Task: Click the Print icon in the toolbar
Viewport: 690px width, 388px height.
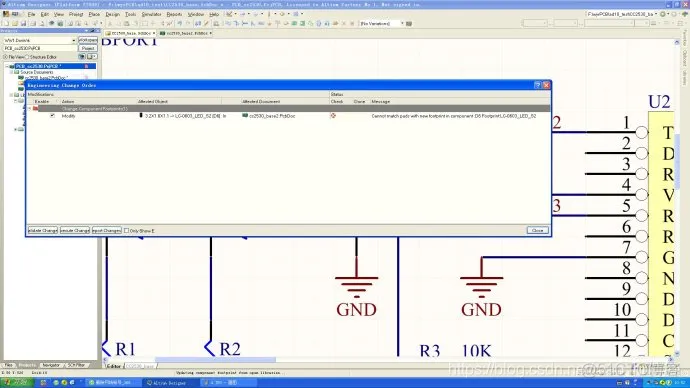Action: tap(33, 23)
